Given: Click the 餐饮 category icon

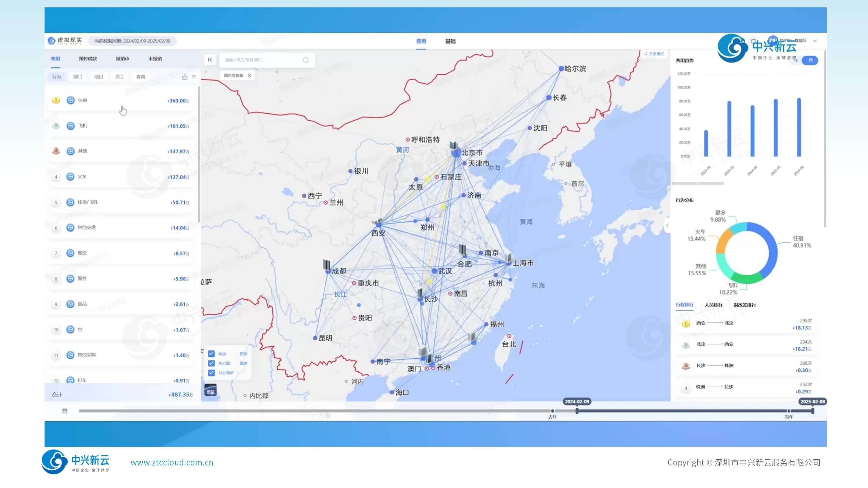Looking at the screenshot, I should (x=70, y=253).
